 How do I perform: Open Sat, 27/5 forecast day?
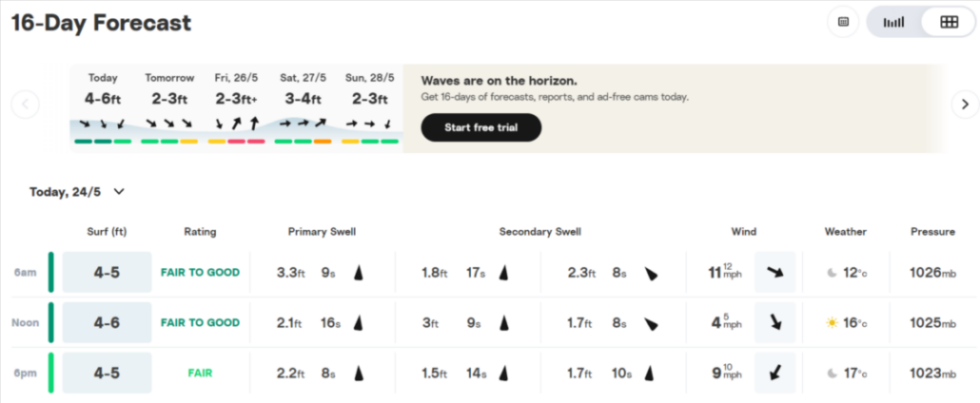304,108
